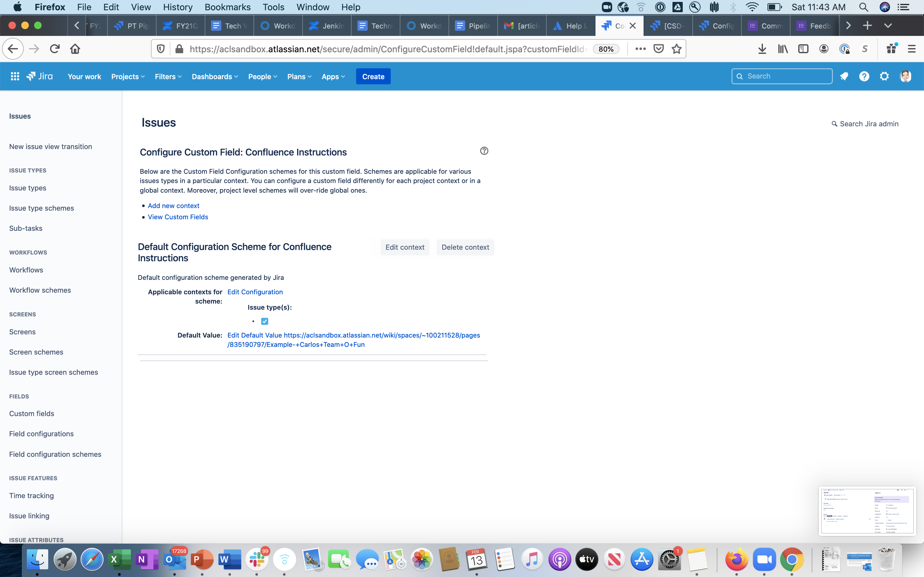Screen dimensions: 924x577
Task: Open Slack from the Dock
Action: 257,559
